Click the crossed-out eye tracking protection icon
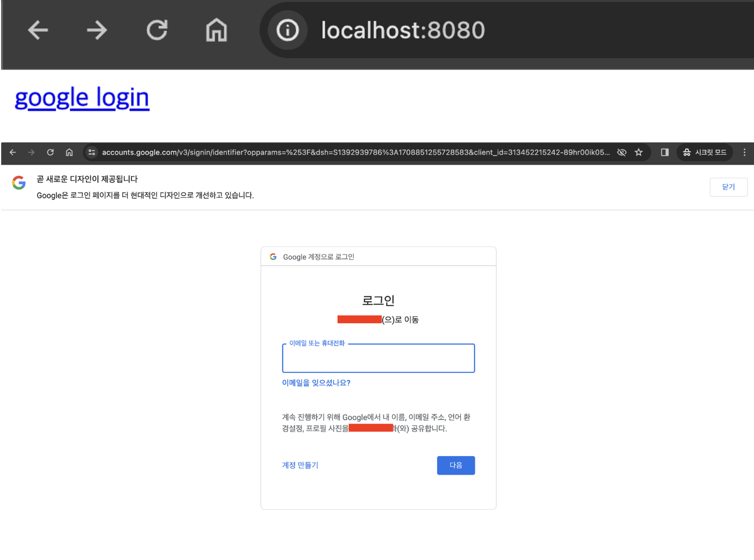The image size is (754, 560). pos(622,153)
